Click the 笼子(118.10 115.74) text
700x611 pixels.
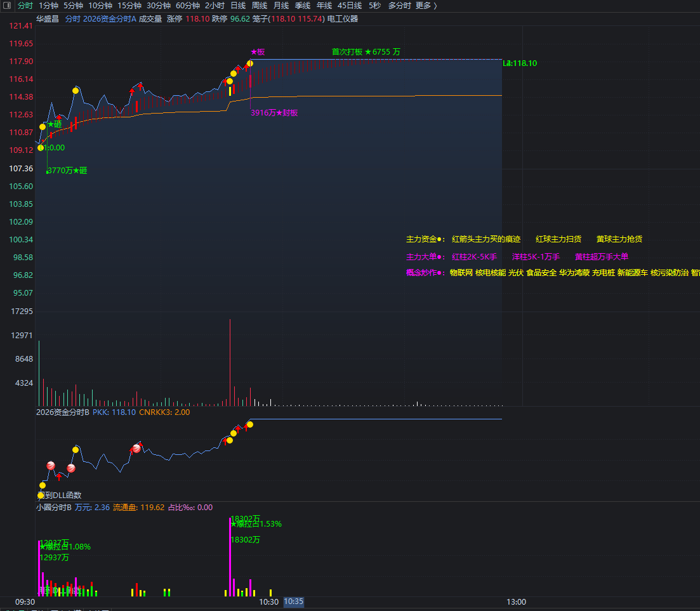click(x=288, y=19)
